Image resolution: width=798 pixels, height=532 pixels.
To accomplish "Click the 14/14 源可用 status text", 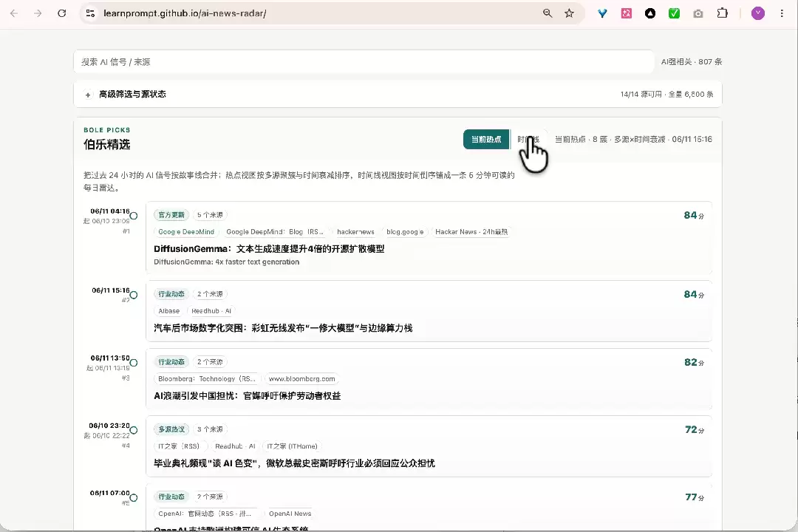I will tap(641, 94).
